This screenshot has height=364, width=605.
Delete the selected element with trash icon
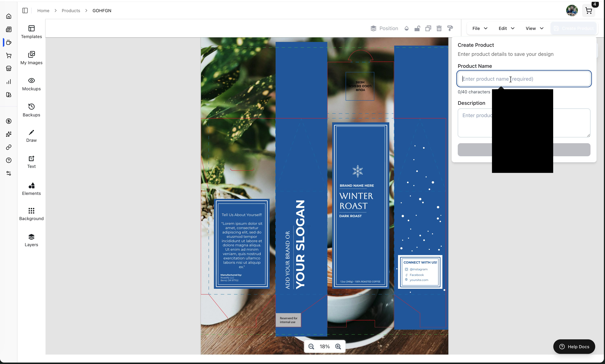tap(439, 28)
